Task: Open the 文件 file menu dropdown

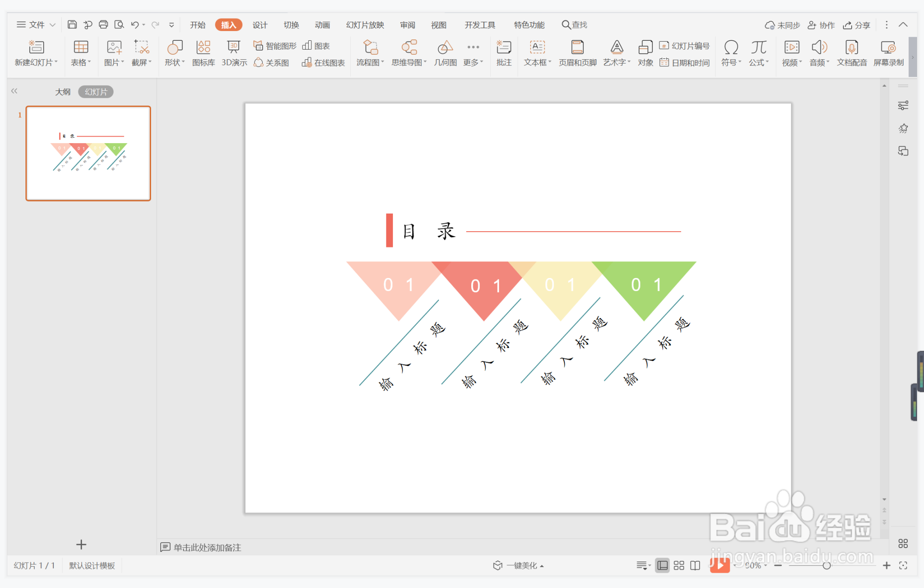Action: tap(36, 25)
